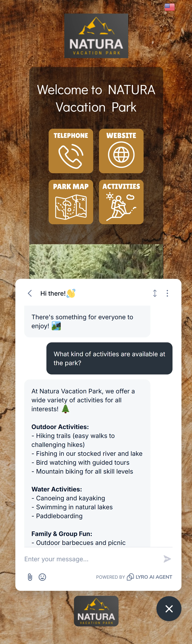Switch language via the US flag
Image resolution: width=192 pixels, height=644 pixels.
170,7
